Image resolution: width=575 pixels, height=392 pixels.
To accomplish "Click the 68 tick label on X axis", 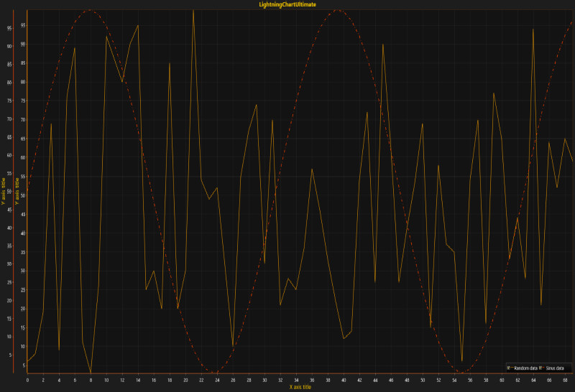I will (565, 380).
